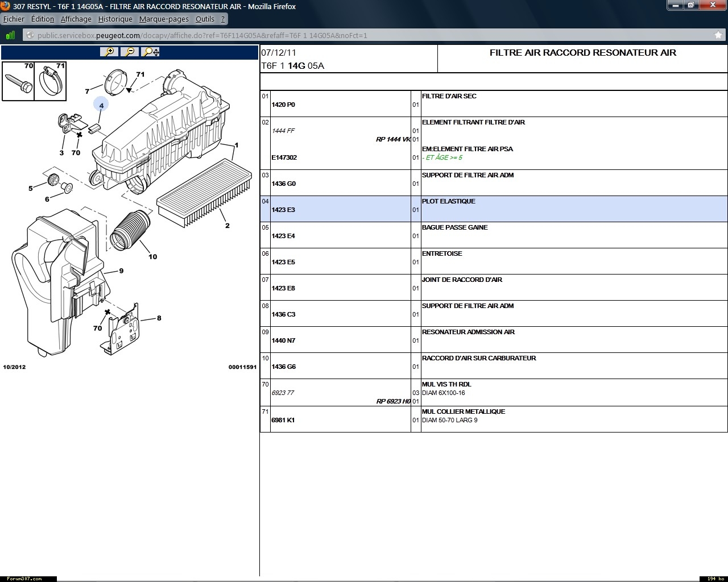Click the zoom out magnifier icon
This screenshot has width=728, height=582.
(130, 52)
